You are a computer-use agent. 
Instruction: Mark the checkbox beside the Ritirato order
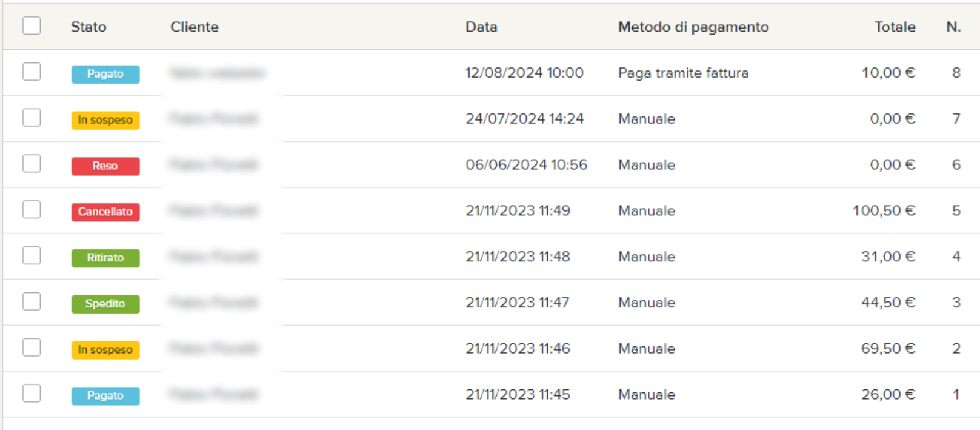tap(32, 256)
